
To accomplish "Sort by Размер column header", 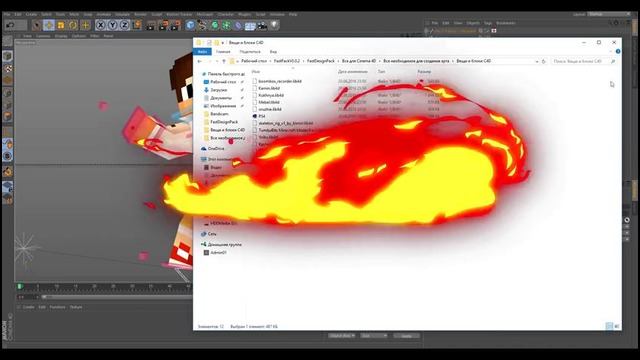I will (424, 71).
